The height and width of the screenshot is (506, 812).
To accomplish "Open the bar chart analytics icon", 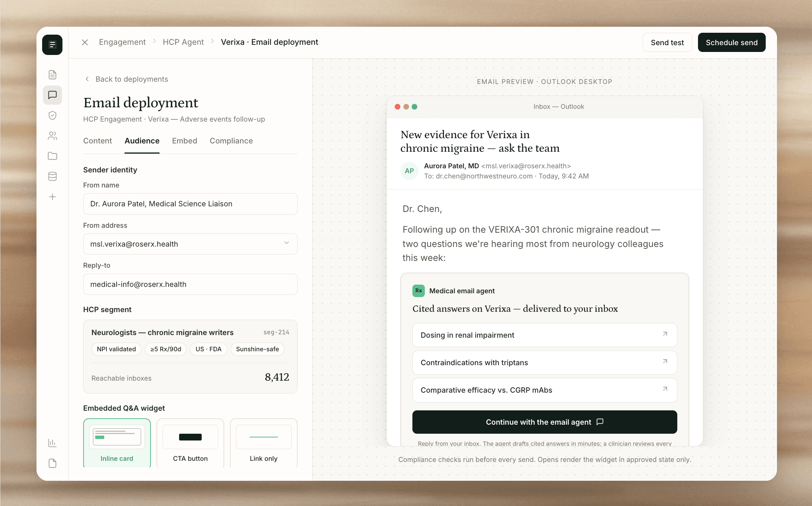I will [x=52, y=443].
